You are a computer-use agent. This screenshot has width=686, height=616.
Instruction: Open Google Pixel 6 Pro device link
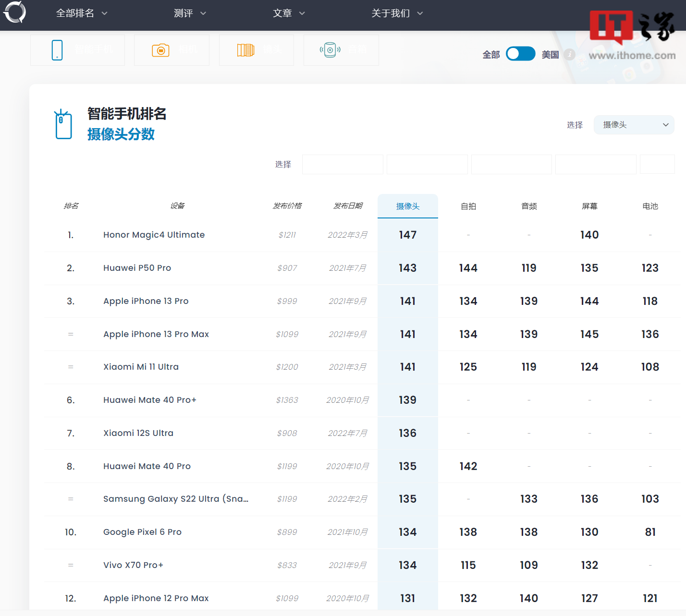142,532
